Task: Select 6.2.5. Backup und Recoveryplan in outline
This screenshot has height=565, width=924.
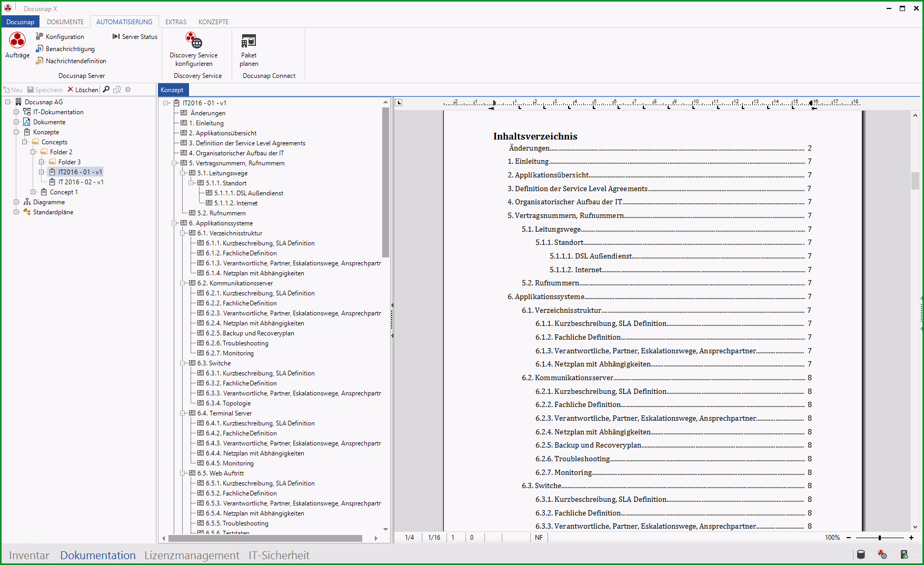Action: (250, 333)
